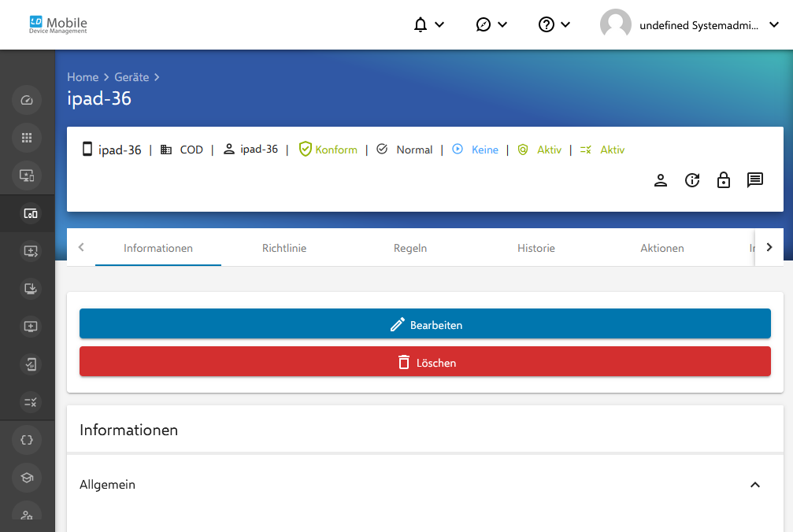The height and width of the screenshot is (532, 793).
Task: Open the monitor download sidebar icon
Action: tap(31, 289)
